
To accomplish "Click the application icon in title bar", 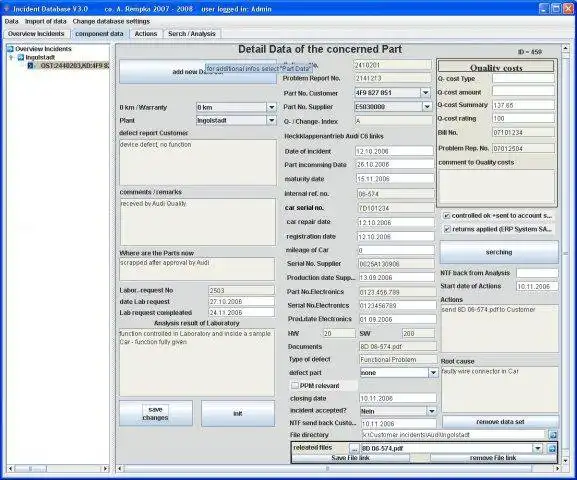I will coord(6,8).
